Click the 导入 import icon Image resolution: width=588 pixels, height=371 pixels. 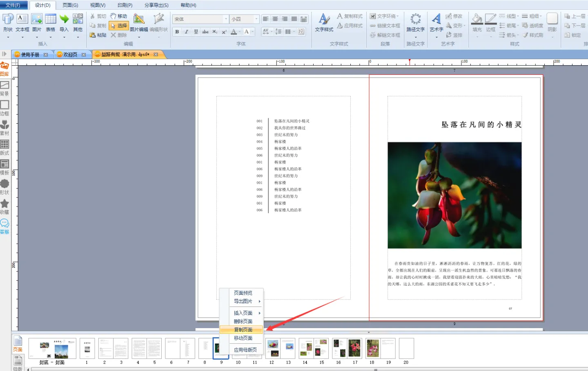64,22
